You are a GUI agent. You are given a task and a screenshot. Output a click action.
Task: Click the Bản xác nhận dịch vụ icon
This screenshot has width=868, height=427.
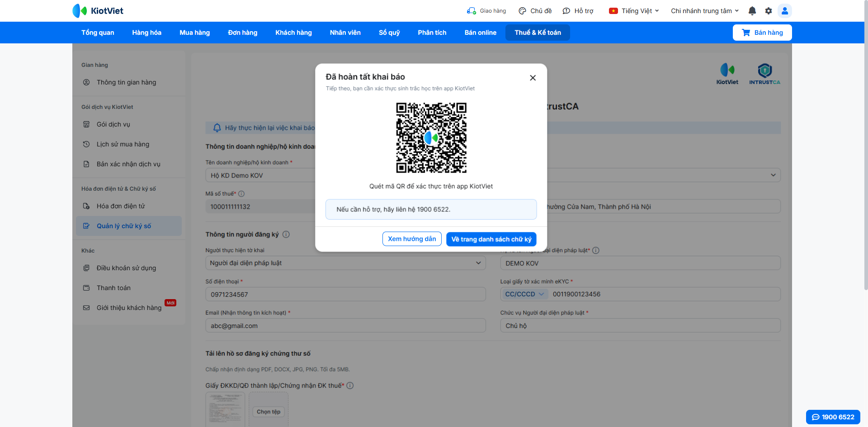86,164
